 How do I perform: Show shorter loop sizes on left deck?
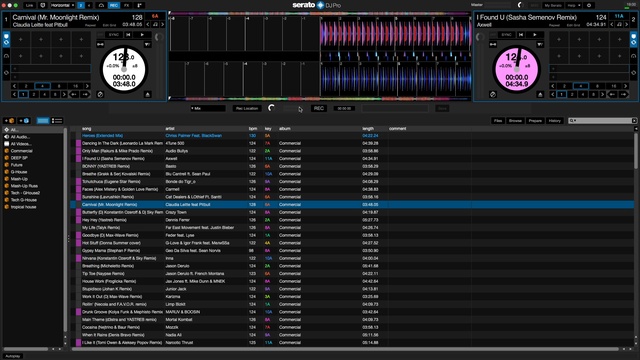click(x=14, y=86)
